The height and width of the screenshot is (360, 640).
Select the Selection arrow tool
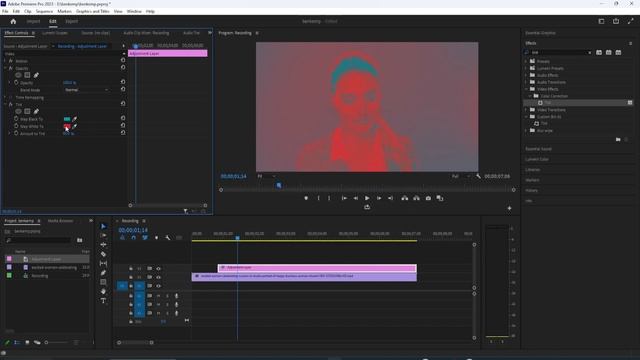(103, 226)
